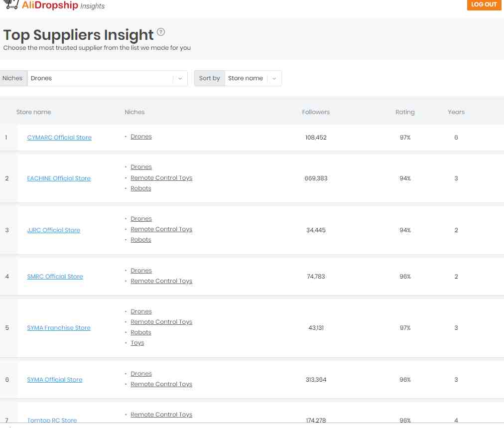The height and width of the screenshot is (428, 504).
Task: Expand the Sort by Store name dropdown
Action: [253, 78]
